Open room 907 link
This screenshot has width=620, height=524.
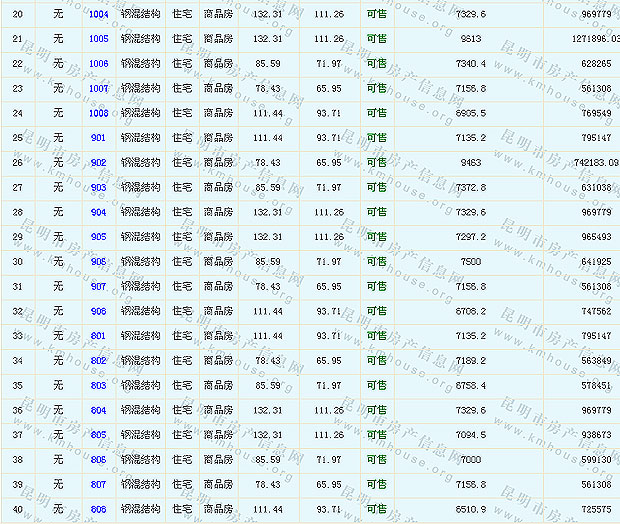coord(98,286)
